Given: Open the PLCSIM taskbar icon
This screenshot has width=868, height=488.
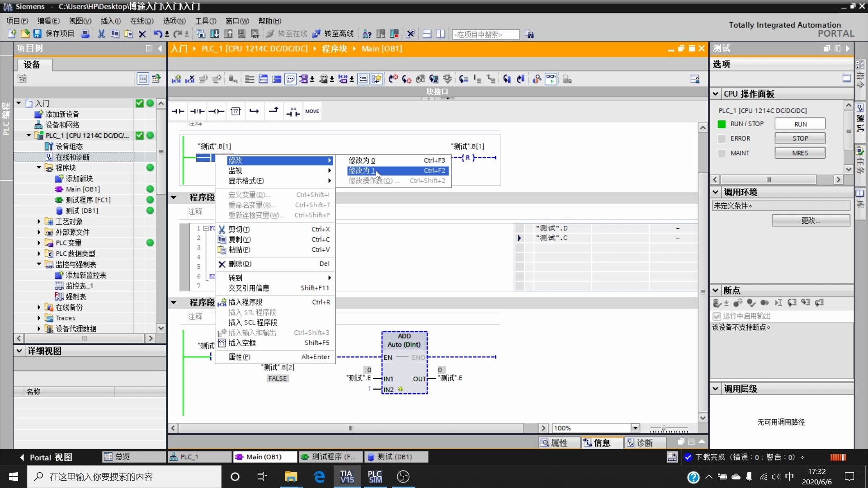Looking at the screenshot, I should click(375, 477).
